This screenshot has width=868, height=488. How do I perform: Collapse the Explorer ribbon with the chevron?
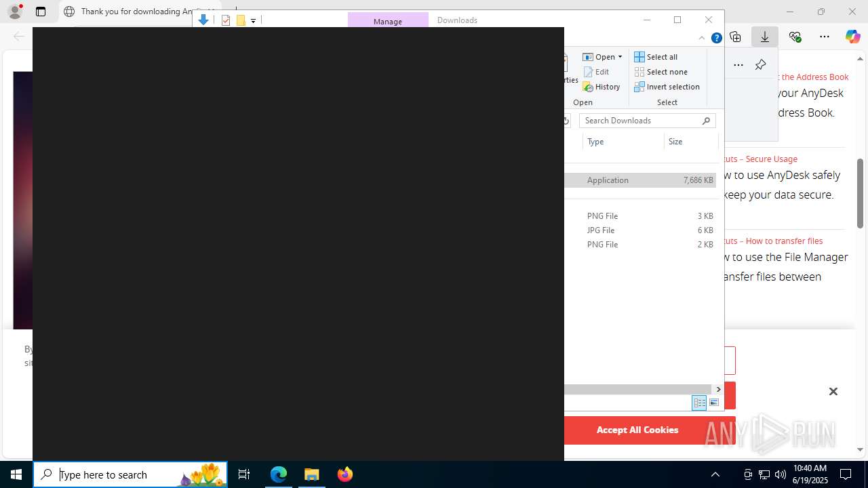click(x=702, y=38)
